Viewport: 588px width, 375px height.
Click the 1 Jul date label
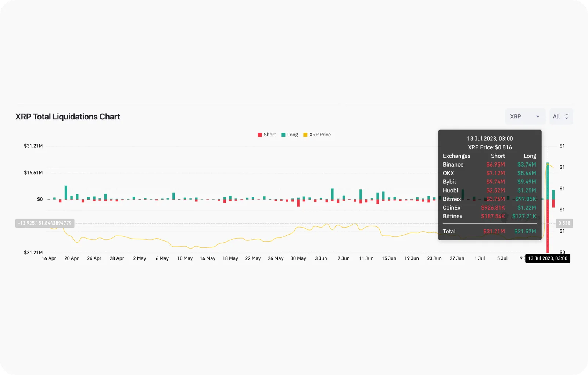point(480,258)
